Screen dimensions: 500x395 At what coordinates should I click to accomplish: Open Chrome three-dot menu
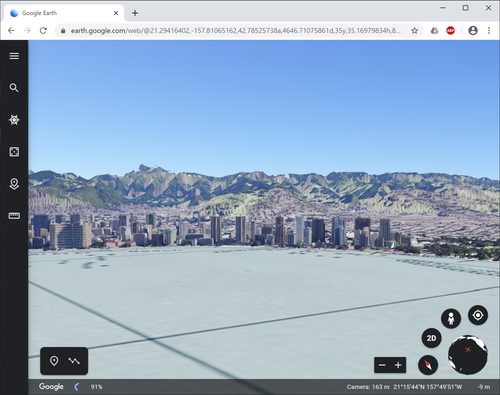pyautogui.click(x=489, y=31)
